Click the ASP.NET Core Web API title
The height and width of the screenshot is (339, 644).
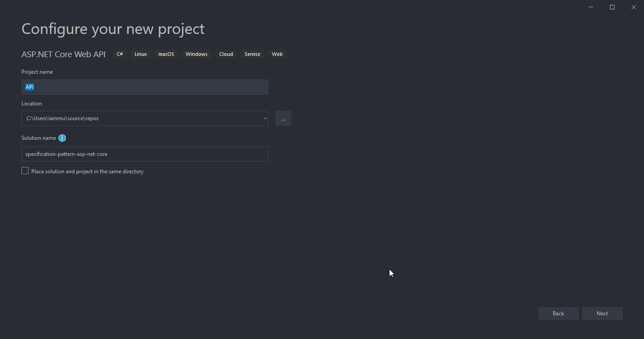[x=63, y=54]
